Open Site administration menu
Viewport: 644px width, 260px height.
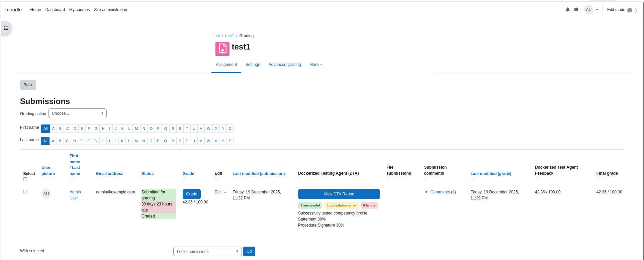point(110,10)
